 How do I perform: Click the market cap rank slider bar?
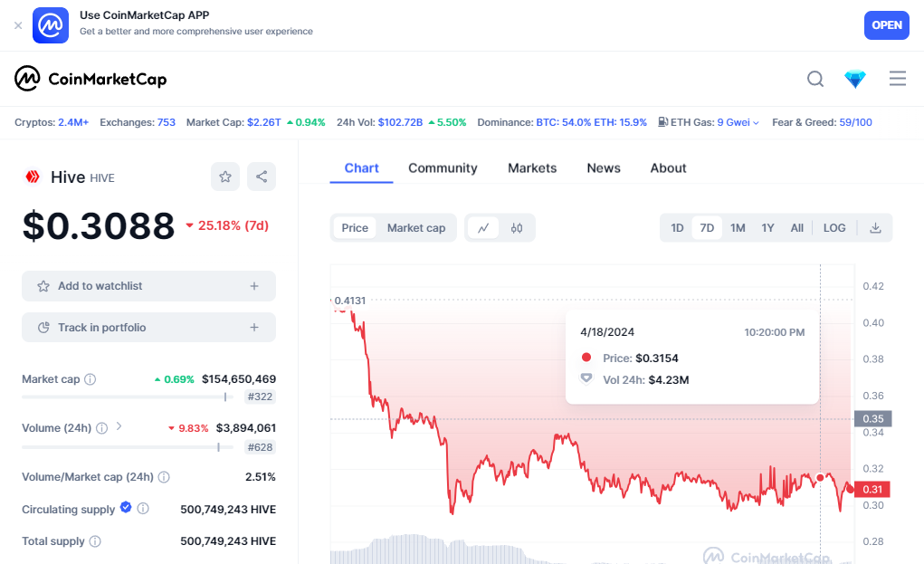point(128,397)
